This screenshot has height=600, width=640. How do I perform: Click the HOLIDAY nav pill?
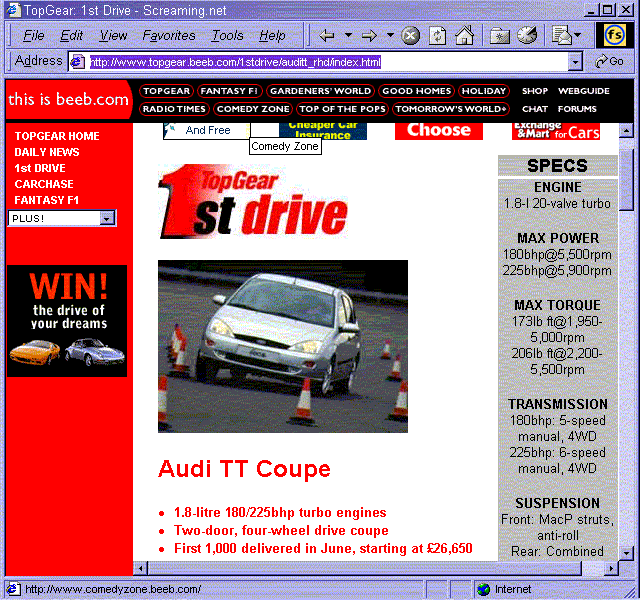click(484, 91)
